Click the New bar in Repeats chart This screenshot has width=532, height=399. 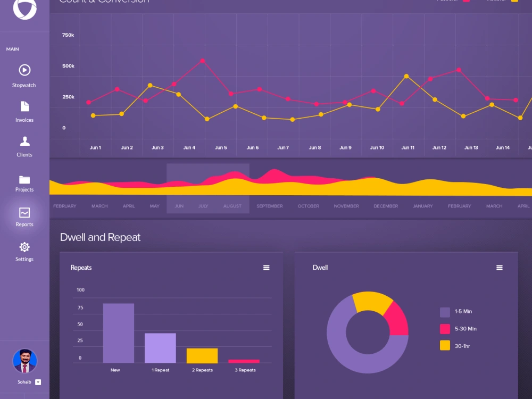(119, 333)
